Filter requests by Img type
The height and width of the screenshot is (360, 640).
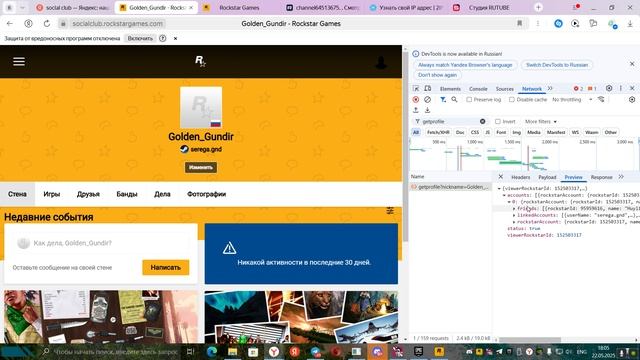(516, 132)
